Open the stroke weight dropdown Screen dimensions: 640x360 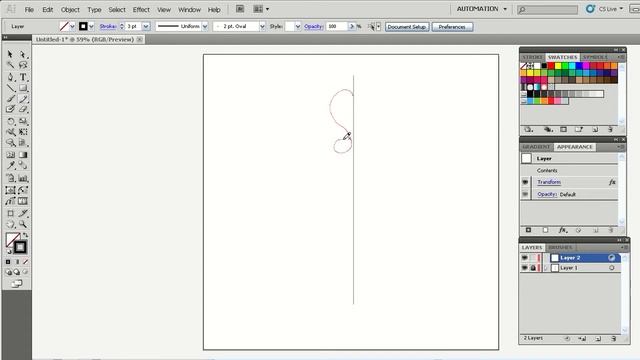pos(146,26)
